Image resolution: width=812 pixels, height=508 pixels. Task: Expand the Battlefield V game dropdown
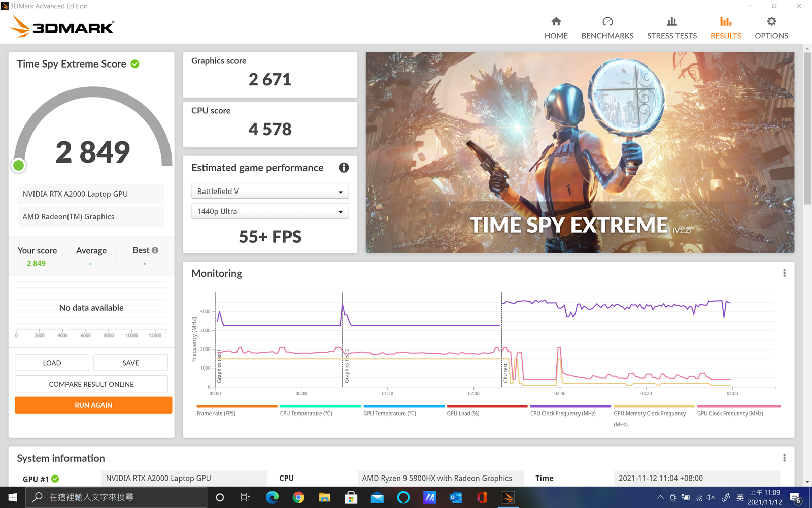coord(270,192)
